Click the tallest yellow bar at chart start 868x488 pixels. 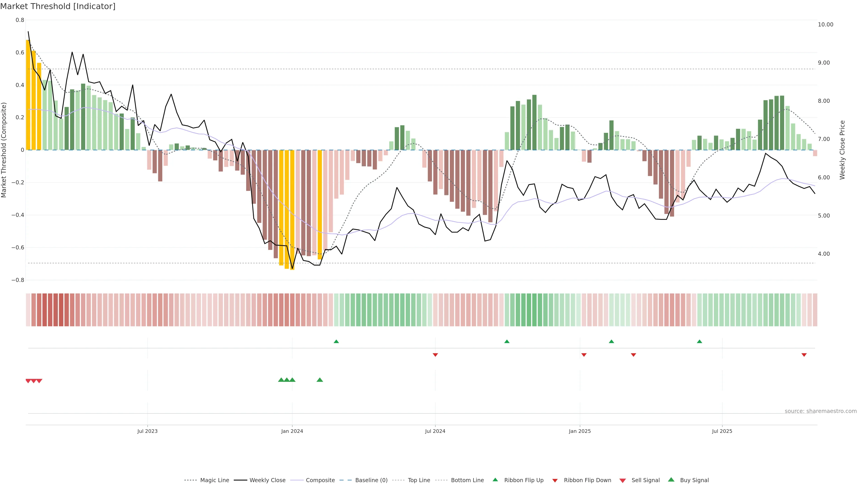[x=28, y=94]
